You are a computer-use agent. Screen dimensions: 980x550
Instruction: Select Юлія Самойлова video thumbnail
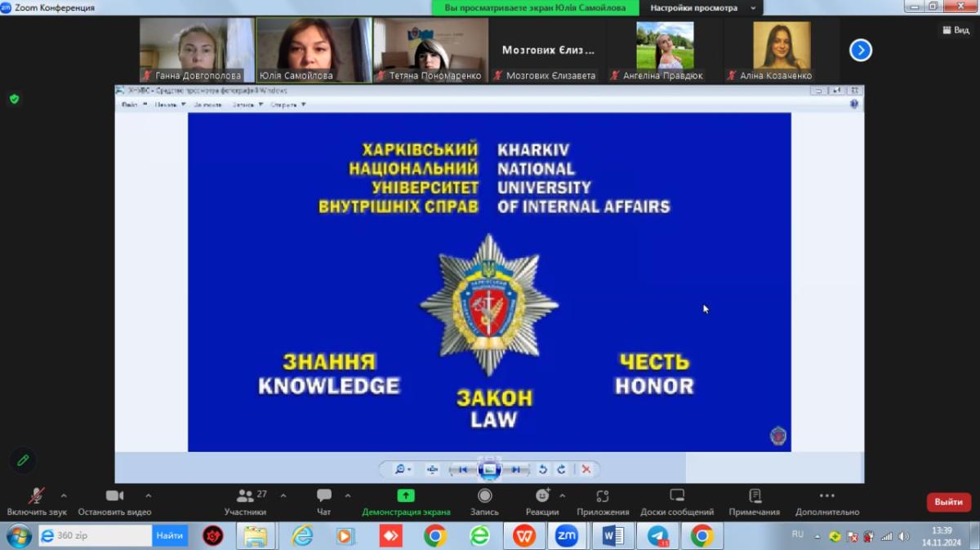coord(314,51)
